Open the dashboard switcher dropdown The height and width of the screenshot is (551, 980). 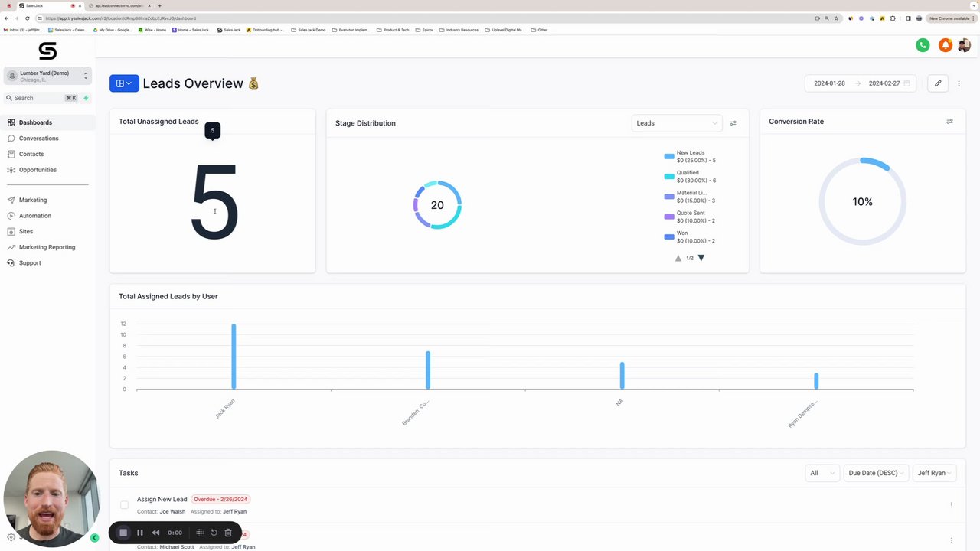click(x=124, y=83)
